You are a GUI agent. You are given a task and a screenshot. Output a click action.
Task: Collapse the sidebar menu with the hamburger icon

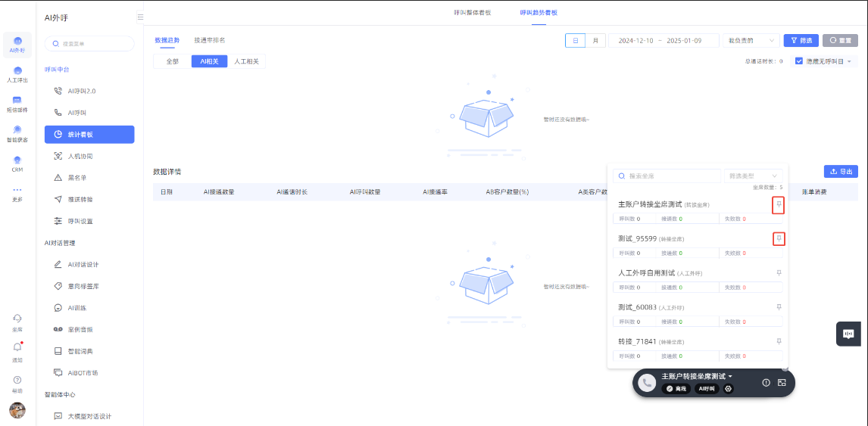pos(140,17)
